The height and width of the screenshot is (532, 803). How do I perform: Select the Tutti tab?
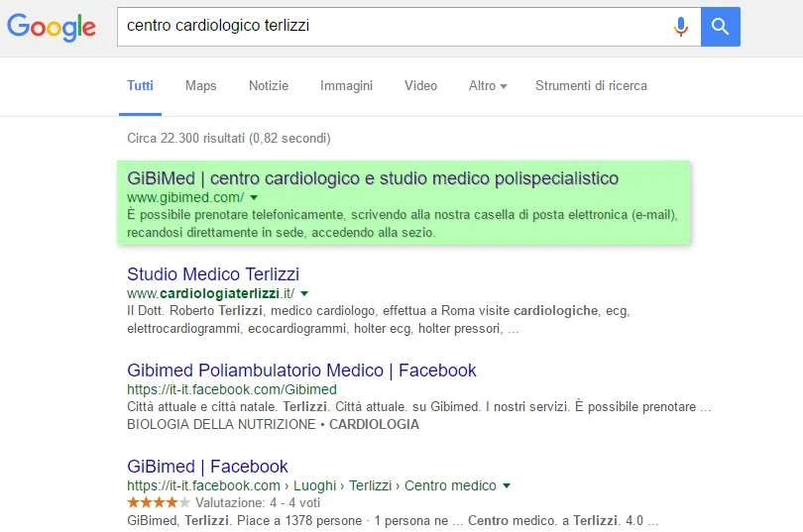(x=140, y=86)
